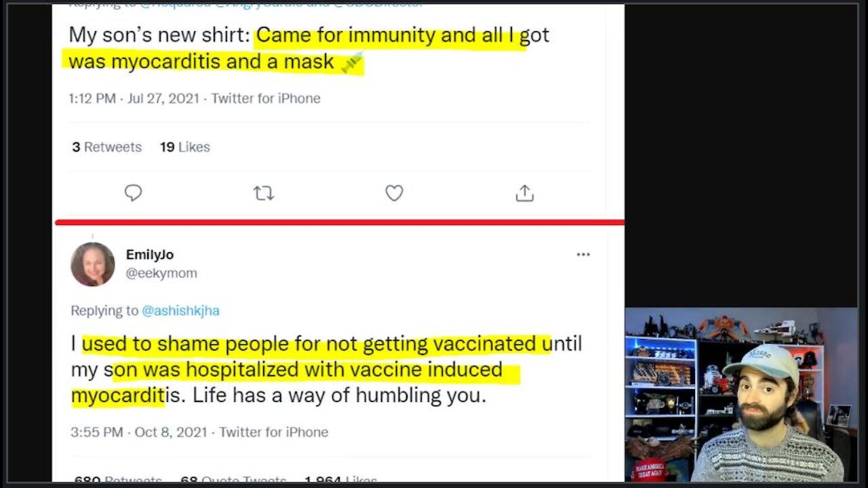The width and height of the screenshot is (868, 488).
Task: Open the 3:55 PM Oct 8, 2021 timestamp
Action: (x=138, y=432)
